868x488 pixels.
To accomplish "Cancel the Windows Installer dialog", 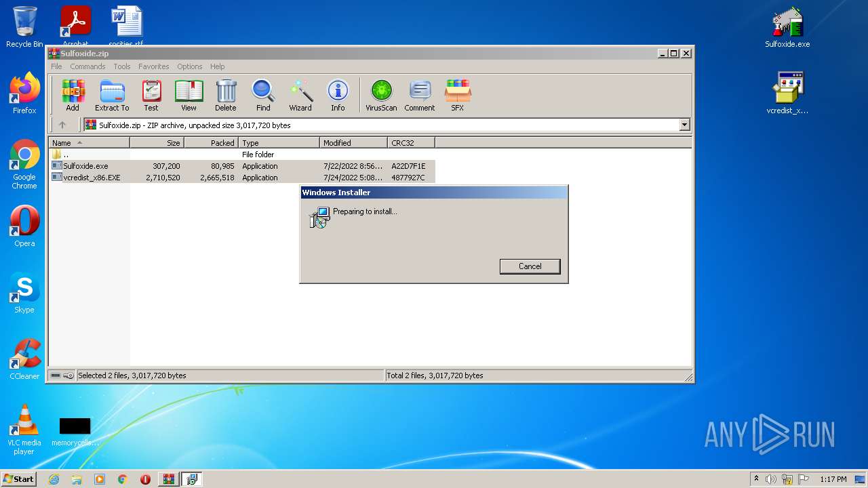I will (x=530, y=266).
